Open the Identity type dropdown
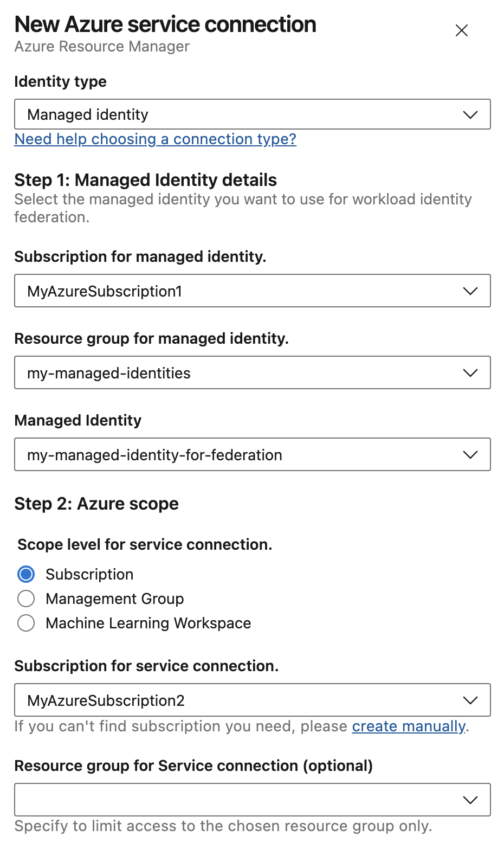 [x=252, y=114]
